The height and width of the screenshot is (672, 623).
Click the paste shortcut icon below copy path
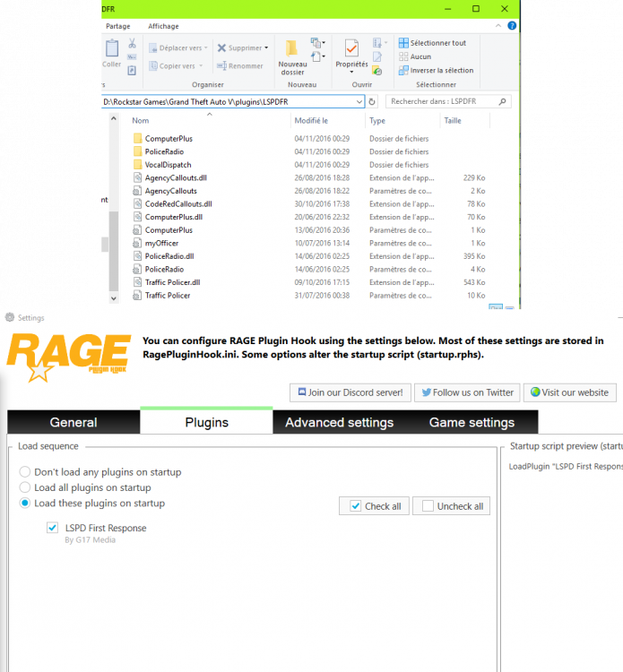coord(132,70)
